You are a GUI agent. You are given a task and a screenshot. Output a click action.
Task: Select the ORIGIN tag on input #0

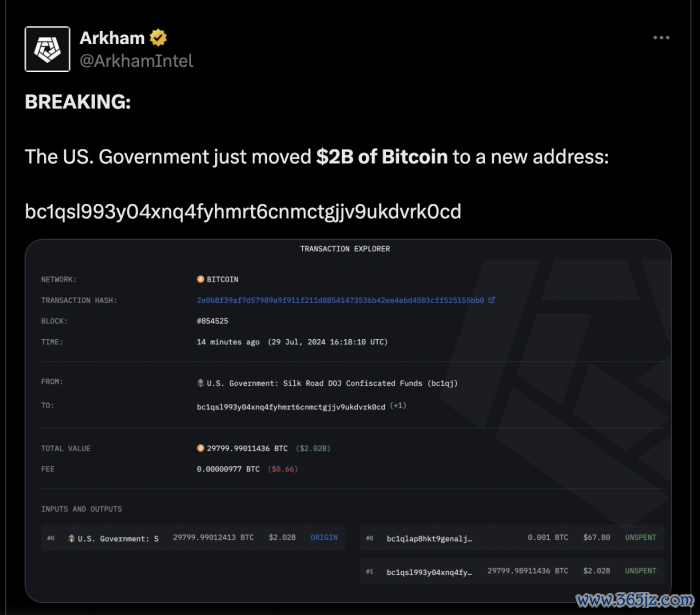(324, 537)
